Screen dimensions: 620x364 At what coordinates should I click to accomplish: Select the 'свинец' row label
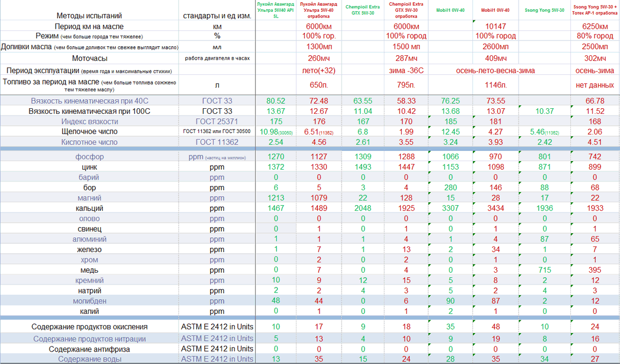pyautogui.click(x=90, y=229)
